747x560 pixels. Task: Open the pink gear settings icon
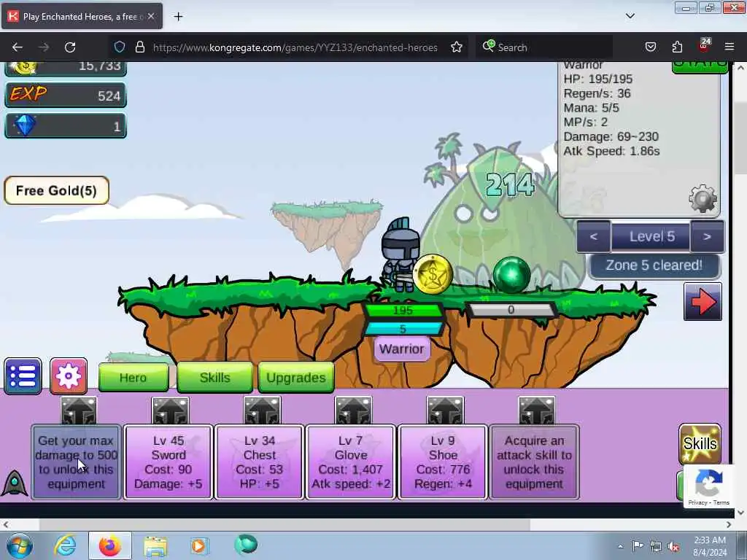pos(69,376)
